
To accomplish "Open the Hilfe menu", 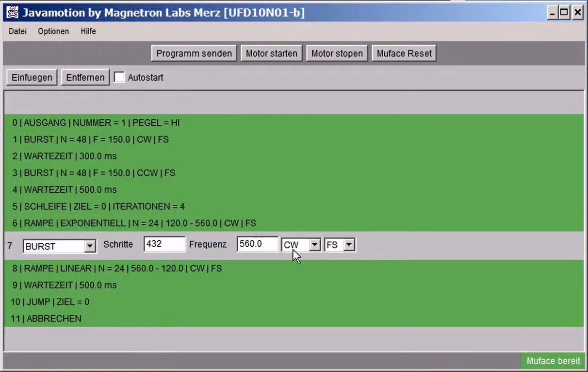I will (88, 31).
